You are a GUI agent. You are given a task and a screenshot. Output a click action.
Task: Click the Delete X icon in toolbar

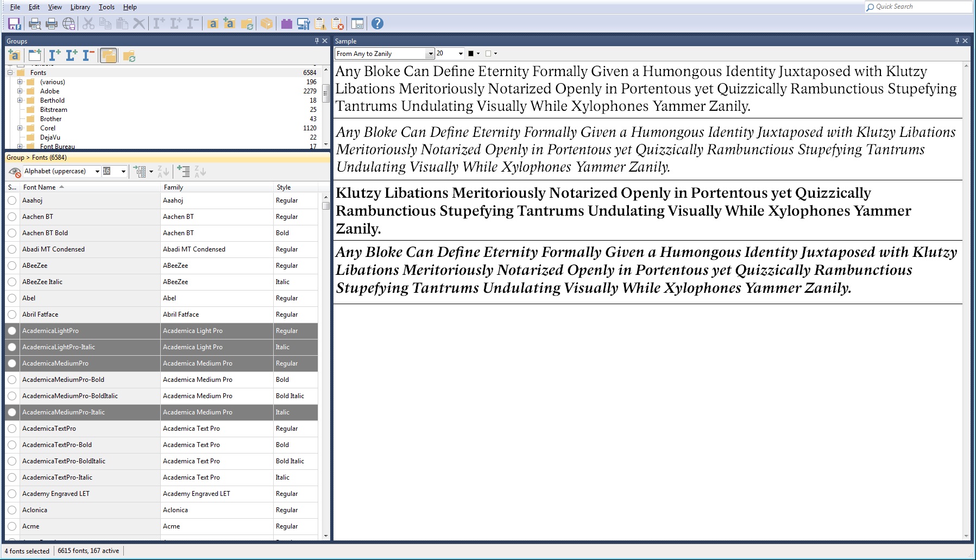tap(139, 23)
